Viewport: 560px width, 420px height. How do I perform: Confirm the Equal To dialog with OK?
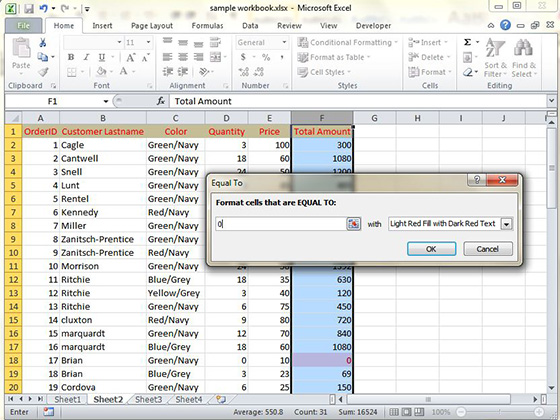click(431, 249)
